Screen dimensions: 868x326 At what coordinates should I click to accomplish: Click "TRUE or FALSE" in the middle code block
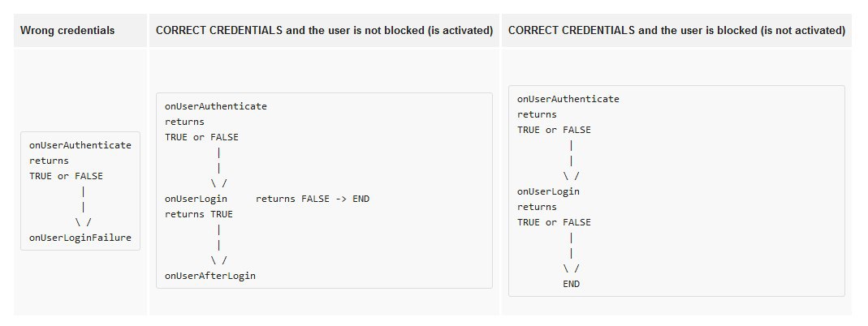202,137
